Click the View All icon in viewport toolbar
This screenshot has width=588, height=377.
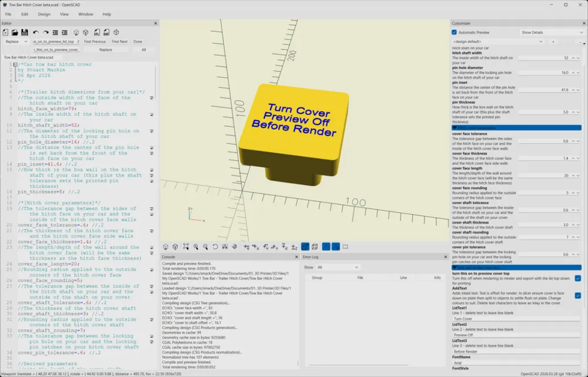pos(186,247)
